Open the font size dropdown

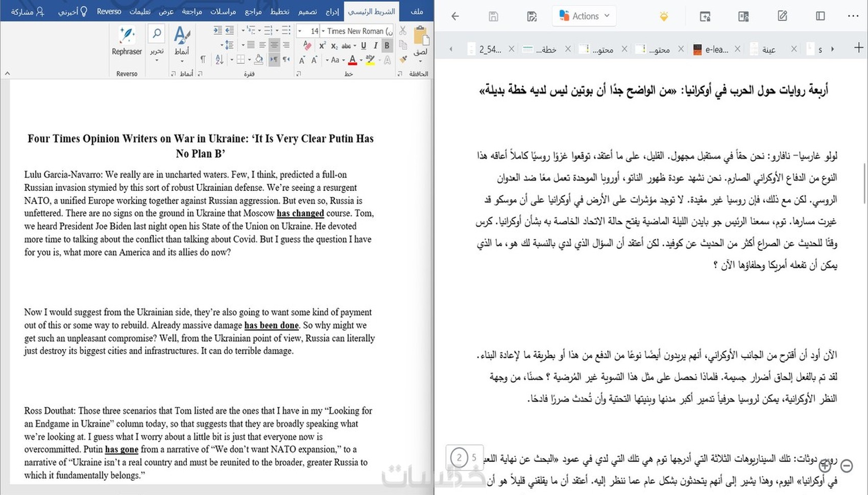[x=300, y=31]
